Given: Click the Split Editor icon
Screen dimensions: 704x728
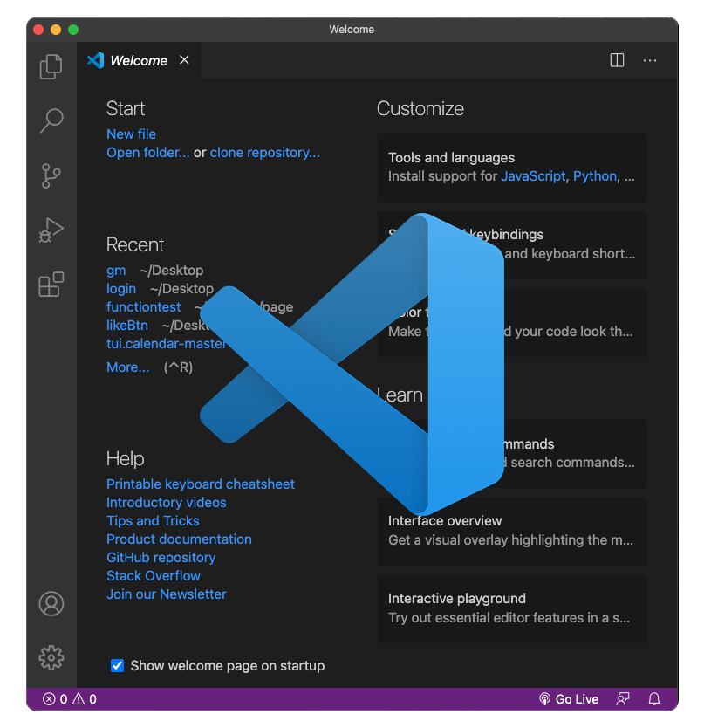Looking at the screenshot, I should [x=617, y=60].
